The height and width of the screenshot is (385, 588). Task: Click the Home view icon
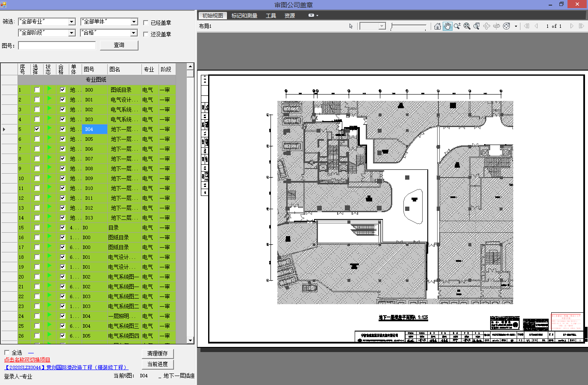pos(437,26)
